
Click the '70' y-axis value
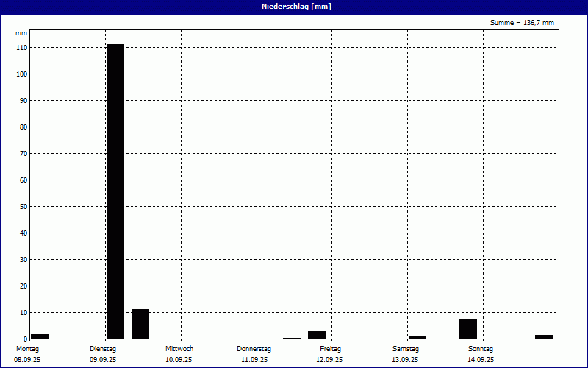24,154
